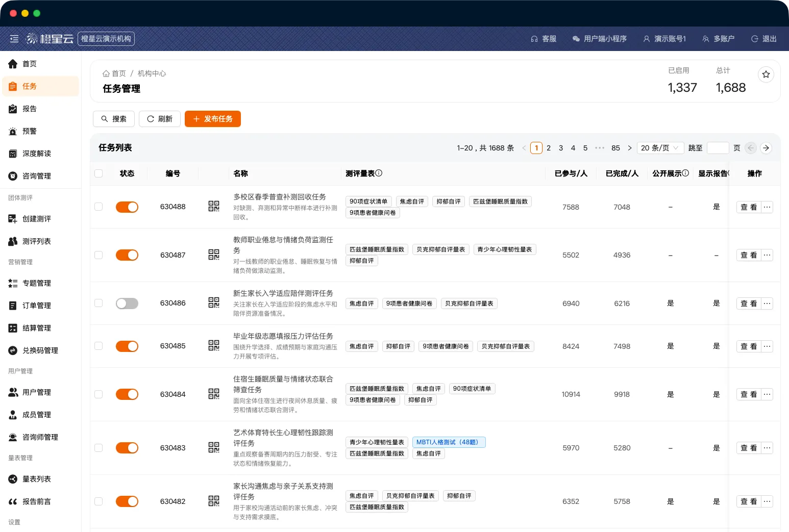
Task: Enable the status toggle for task 630486
Action: (127, 303)
